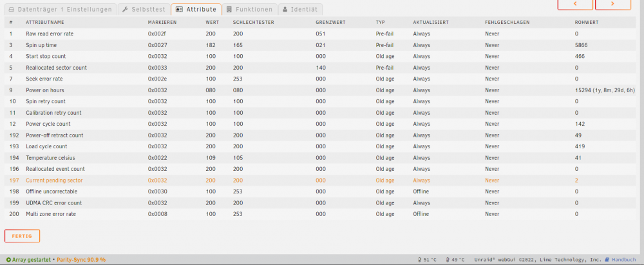Image resolution: width=644 pixels, height=265 pixels.
Task: Switch to the Selbsttest tab
Action: pyautogui.click(x=144, y=9)
